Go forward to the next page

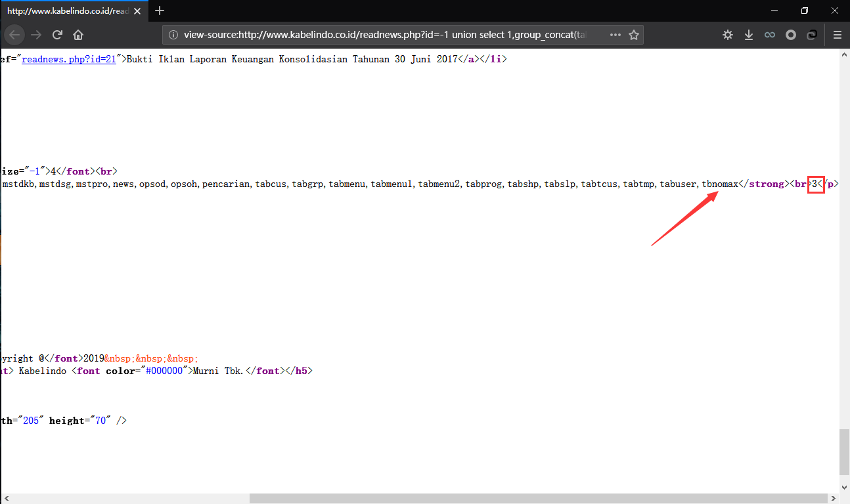(36, 35)
